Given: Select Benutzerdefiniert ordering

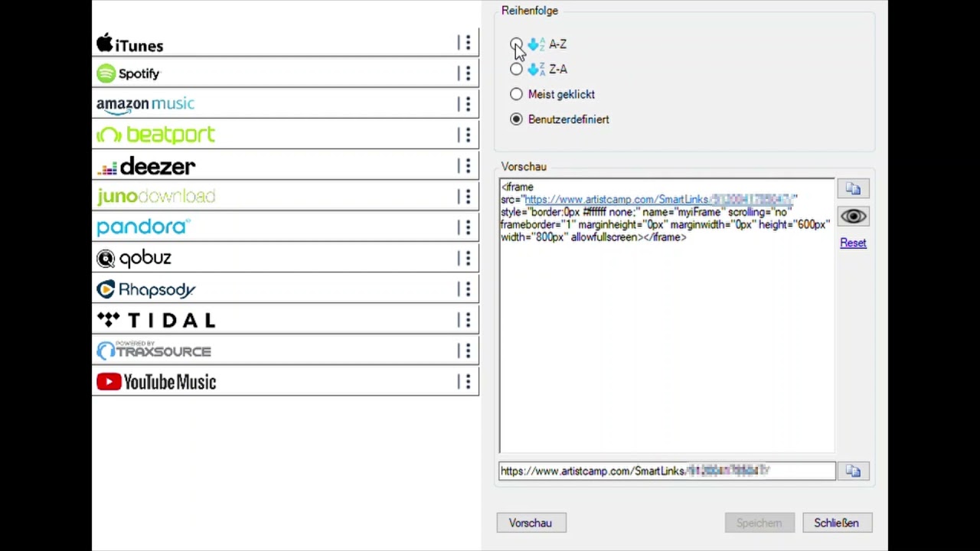Looking at the screenshot, I should tap(516, 119).
